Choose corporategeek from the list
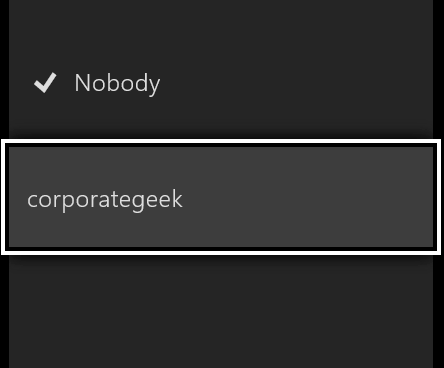The image size is (444, 368). (221, 197)
